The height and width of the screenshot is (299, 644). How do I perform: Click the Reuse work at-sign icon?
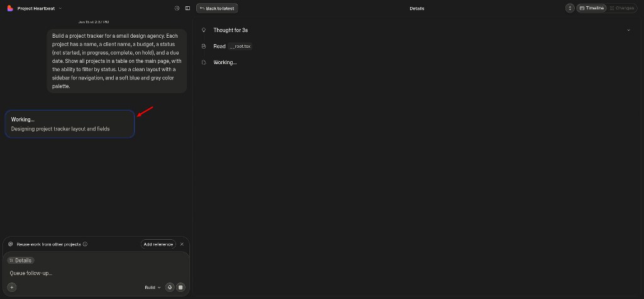[11, 244]
